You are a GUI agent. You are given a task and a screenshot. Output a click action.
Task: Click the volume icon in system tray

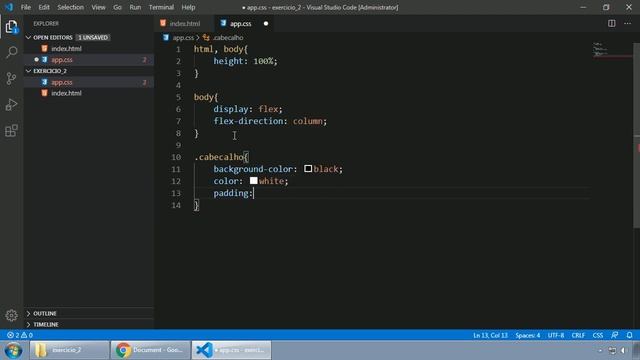[x=623, y=351]
